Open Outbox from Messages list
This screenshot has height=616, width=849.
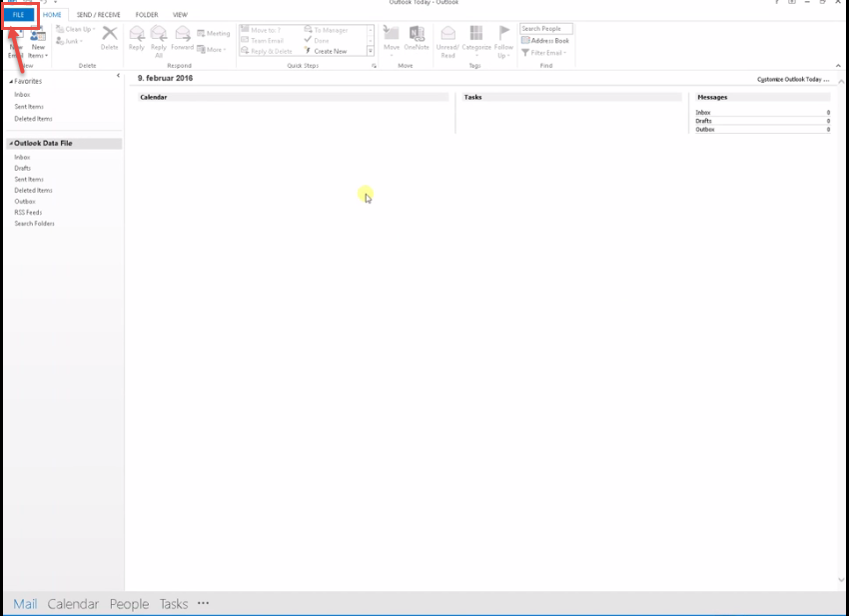tap(705, 130)
